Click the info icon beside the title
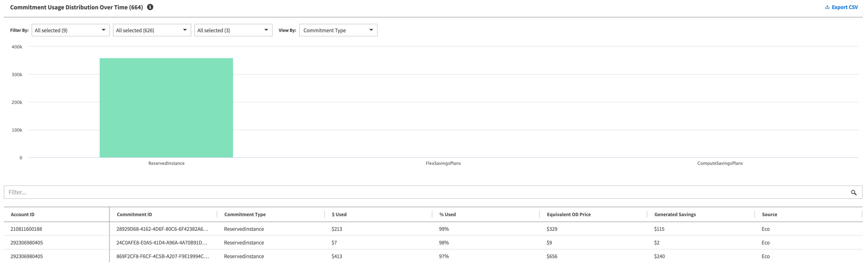This screenshot has width=868, height=262. 150,7
